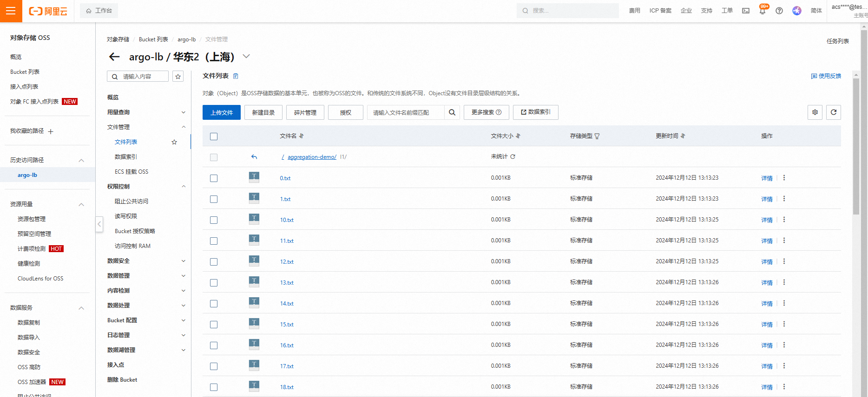Select all files checkbox in header
This screenshot has width=868, height=397.
[214, 137]
